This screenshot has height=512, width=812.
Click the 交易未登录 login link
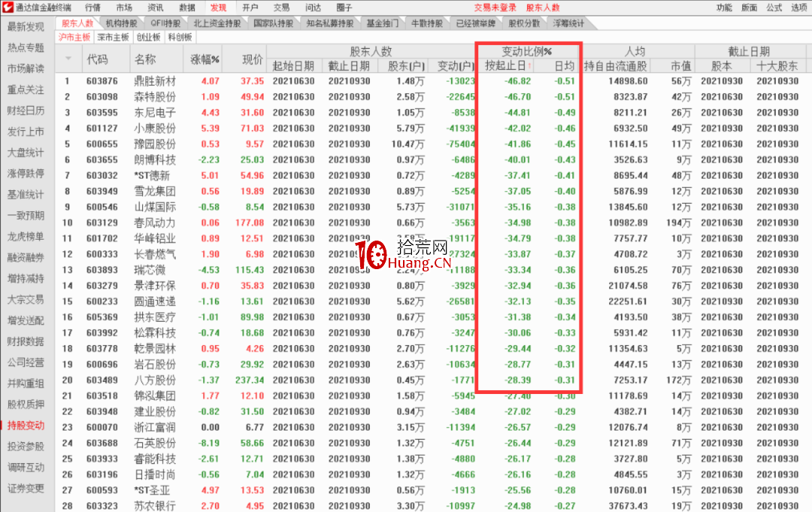pyautogui.click(x=495, y=8)
